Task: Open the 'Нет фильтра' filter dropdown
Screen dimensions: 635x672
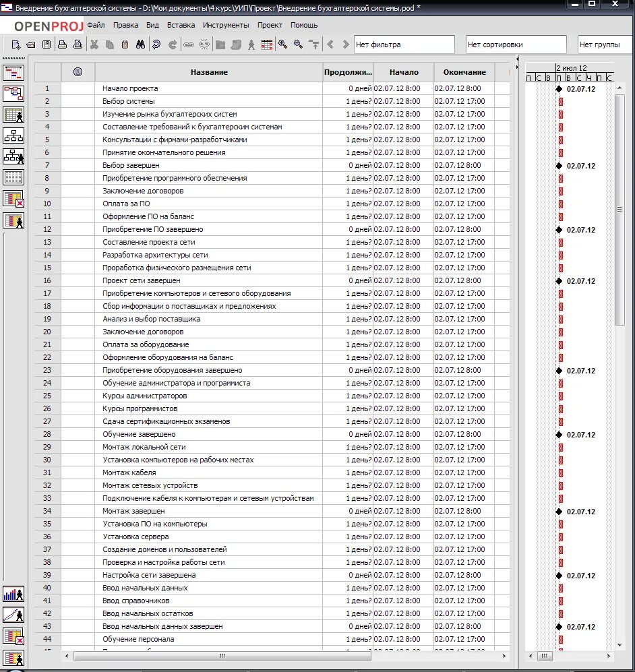Action: 404,44
